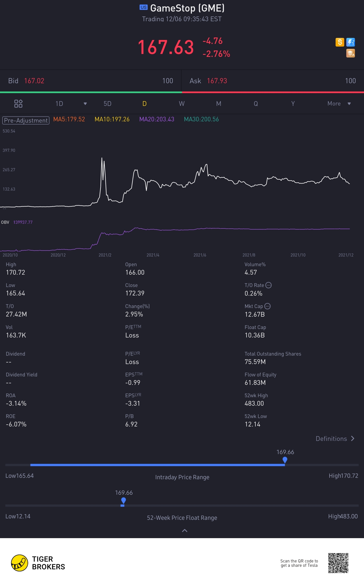
Task: Open the chart layout grid icon
Action: click(18, 104)
